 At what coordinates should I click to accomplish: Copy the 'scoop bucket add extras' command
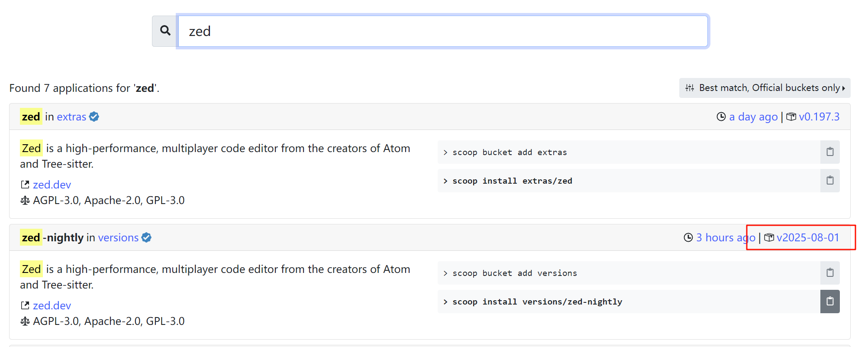pyautogui.click(x=829, y=152)
